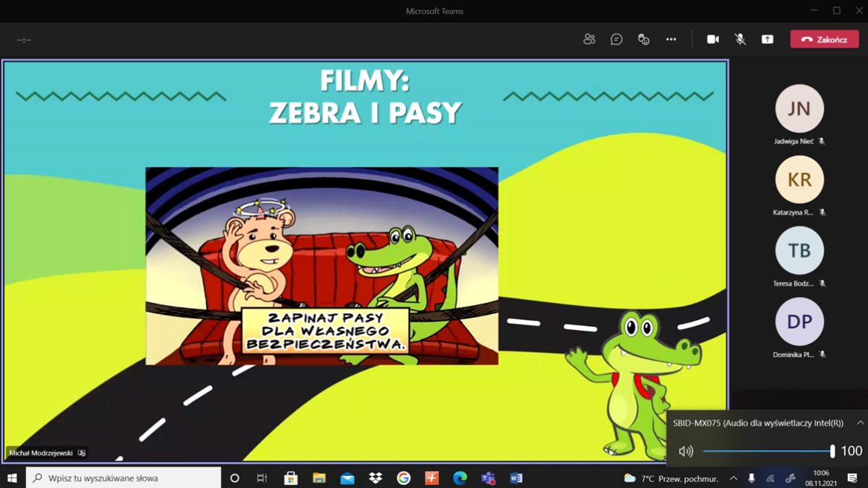The height and width of the screenshot is (488, 868).
Task: Select Jadwiga Nieć participant avatar
Action: [799, 108]
